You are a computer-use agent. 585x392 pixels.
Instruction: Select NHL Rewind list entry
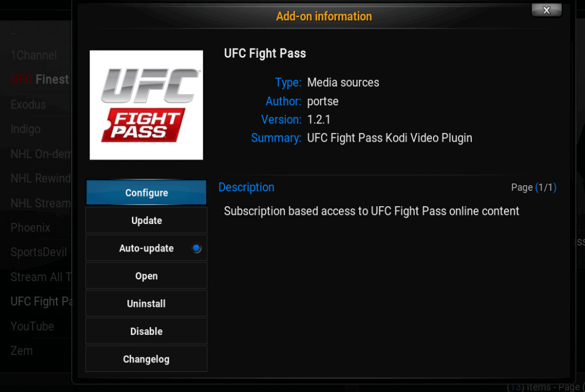pos(41,178)
